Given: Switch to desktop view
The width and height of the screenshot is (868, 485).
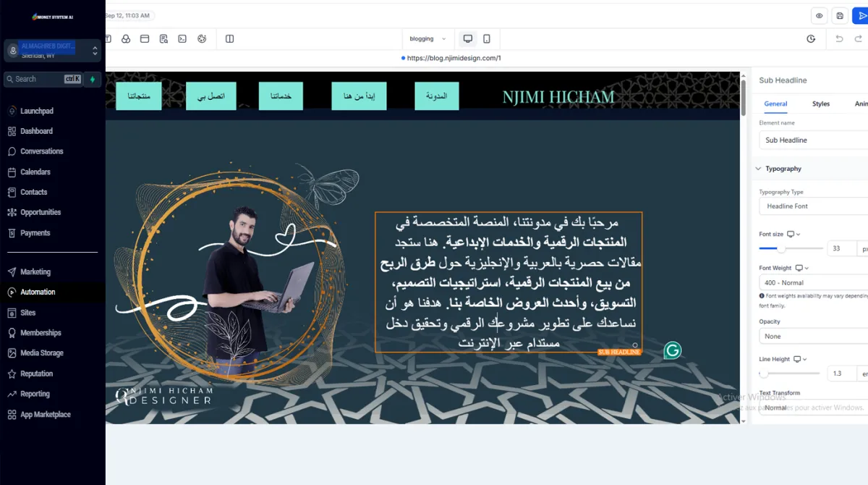Looking at the screenshot, I should coord(468,38).
